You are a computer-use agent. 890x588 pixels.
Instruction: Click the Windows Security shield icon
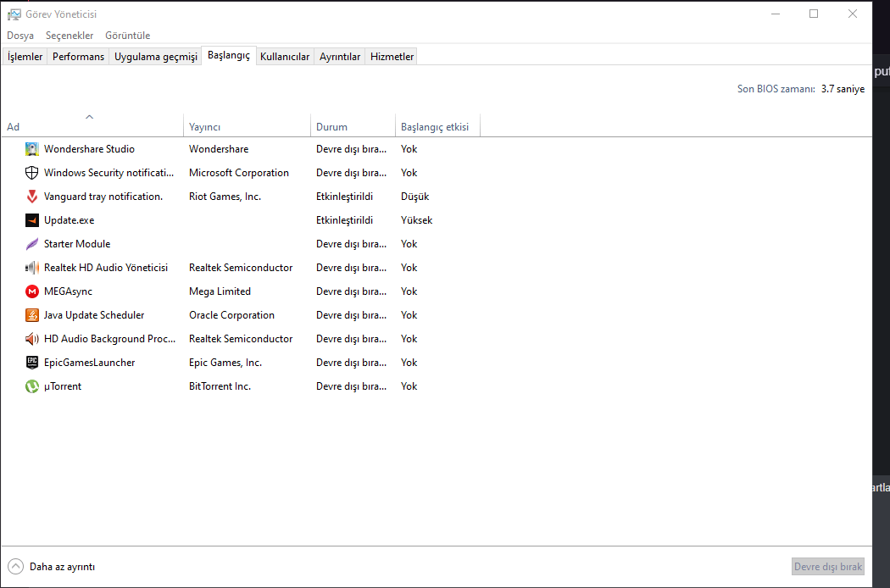[x=32, y=173]
